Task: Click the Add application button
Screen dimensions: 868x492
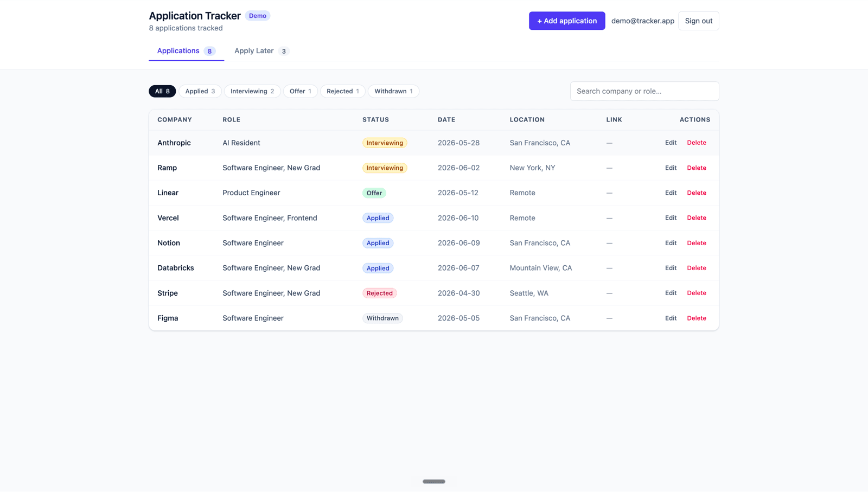Action: click(567, 21)
